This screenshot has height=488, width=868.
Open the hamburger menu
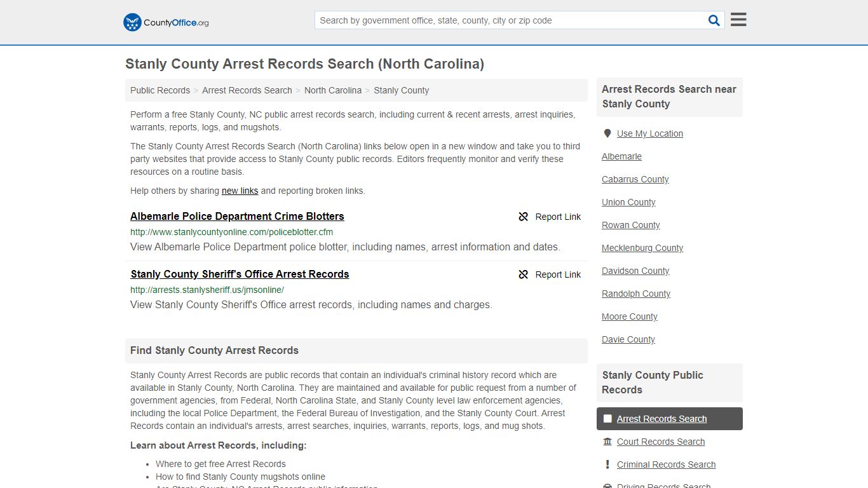point(738,20)
